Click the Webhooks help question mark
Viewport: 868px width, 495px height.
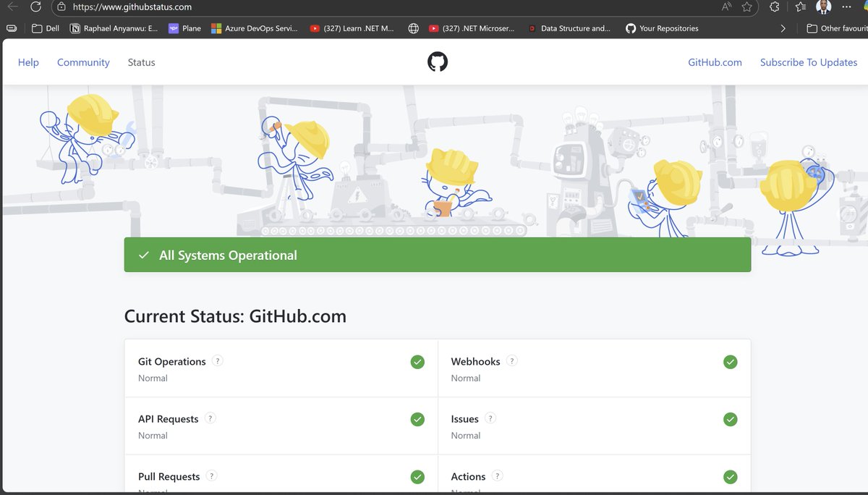tap(512, 360)
